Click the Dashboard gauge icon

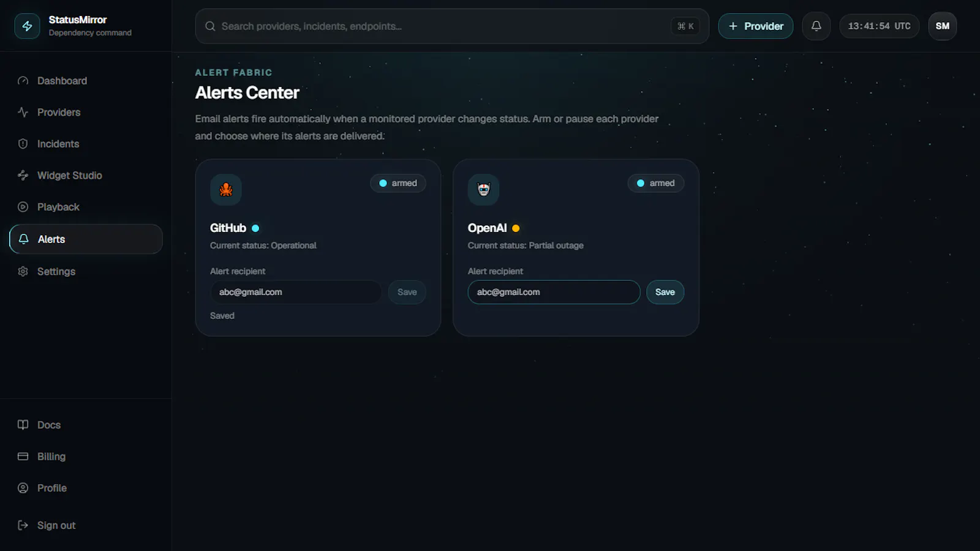pyautogui.click(x=23, y=81)
